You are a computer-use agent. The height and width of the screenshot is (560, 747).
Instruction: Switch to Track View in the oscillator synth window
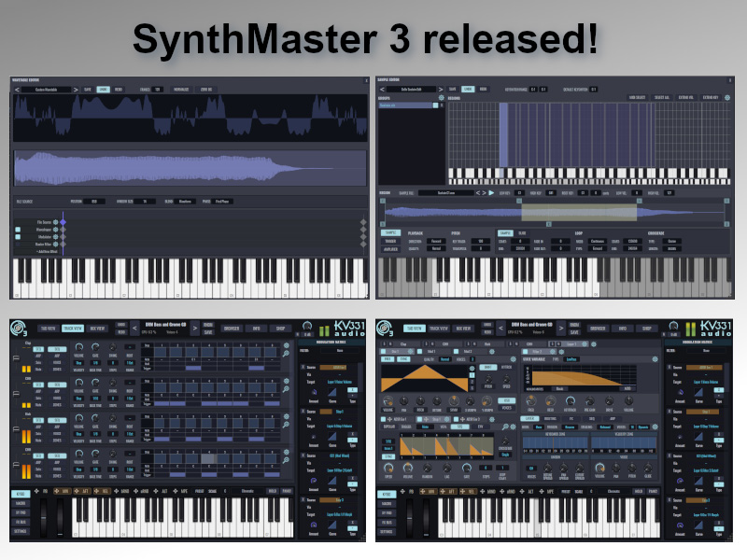pos(438,329)
